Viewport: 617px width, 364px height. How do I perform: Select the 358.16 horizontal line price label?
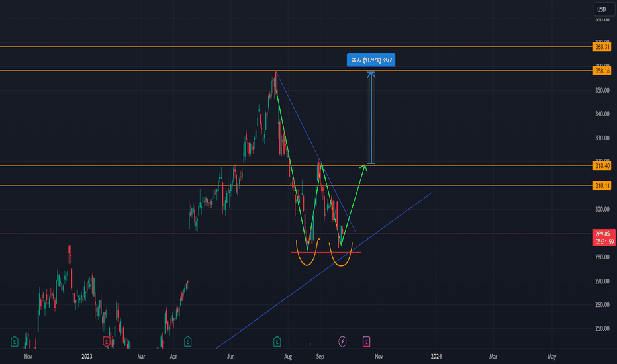point(602,71)
